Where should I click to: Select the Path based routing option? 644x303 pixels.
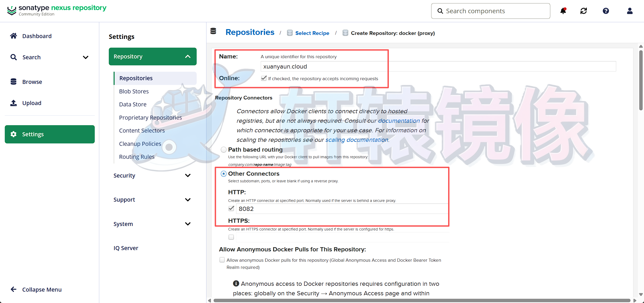[x=223, y=150]
